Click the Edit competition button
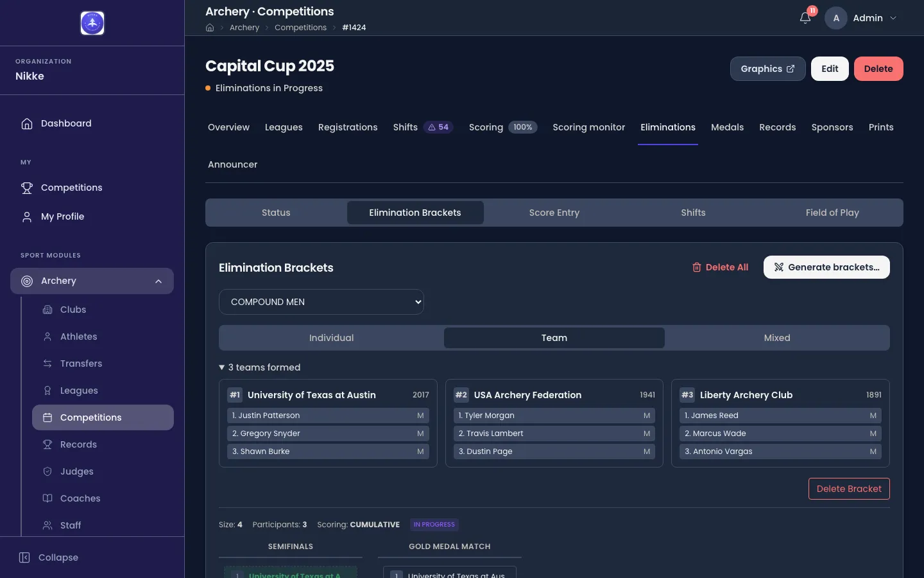 click(830, 69)
